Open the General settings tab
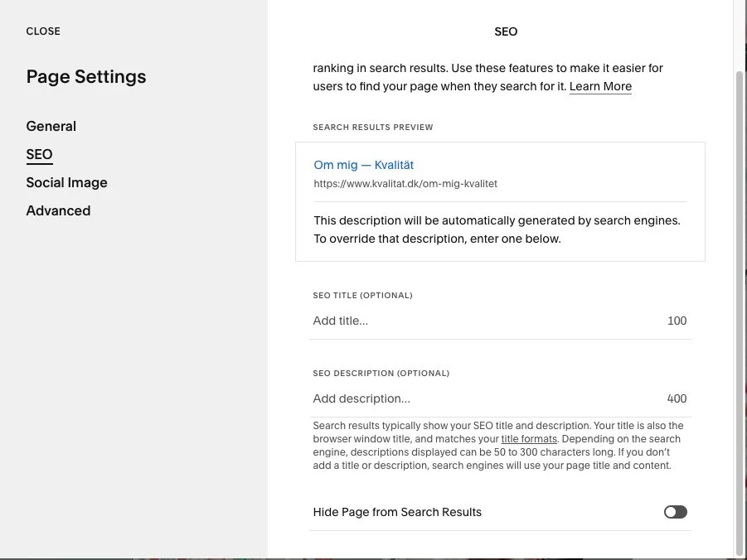 coord(51,126)
